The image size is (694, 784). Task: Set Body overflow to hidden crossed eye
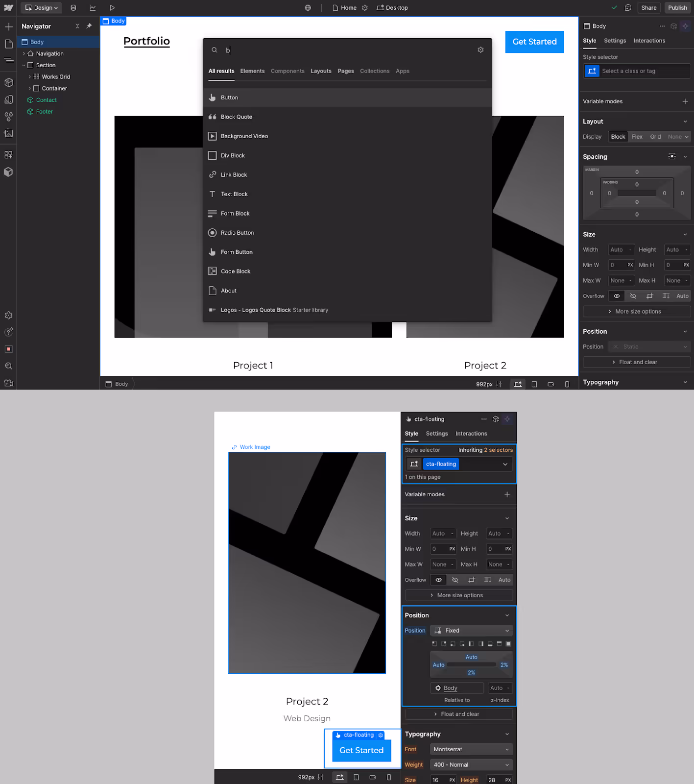(x=633, y=296)
